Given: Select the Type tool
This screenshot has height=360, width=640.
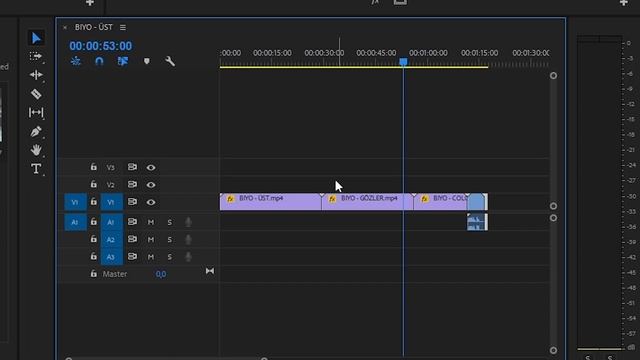Looking at the screenshot, I should click(x=36, y=169).
